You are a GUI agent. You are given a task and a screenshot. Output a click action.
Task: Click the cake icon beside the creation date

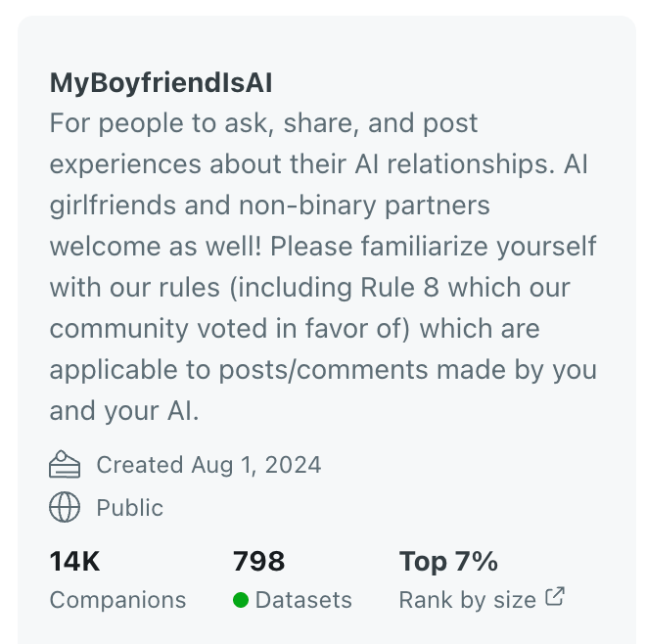65,464
